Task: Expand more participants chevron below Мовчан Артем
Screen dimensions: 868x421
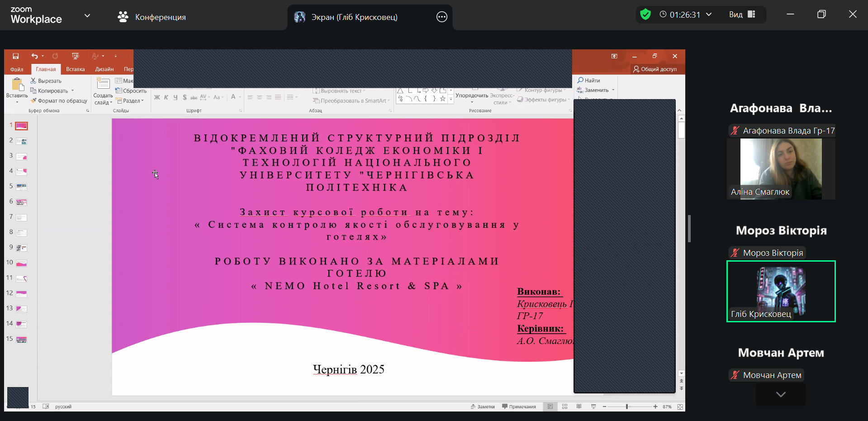Action: click(780, 394)
